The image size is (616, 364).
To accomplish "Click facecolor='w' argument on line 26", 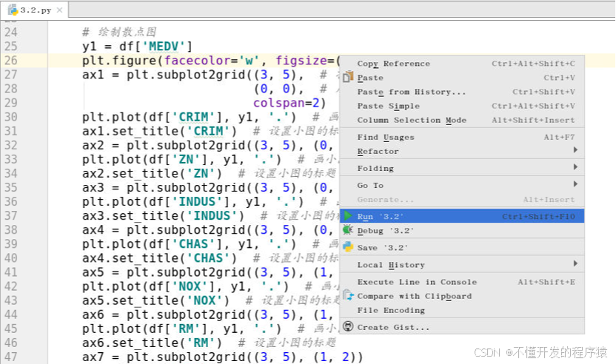I will pyautogui.click(x=211, y=61).
